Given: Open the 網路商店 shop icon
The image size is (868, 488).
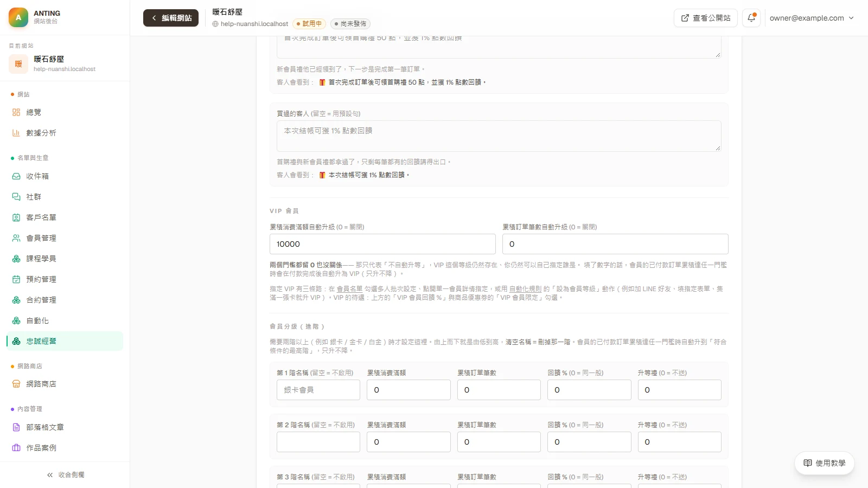Looking at the screenshot, I should tap(16, 384).
